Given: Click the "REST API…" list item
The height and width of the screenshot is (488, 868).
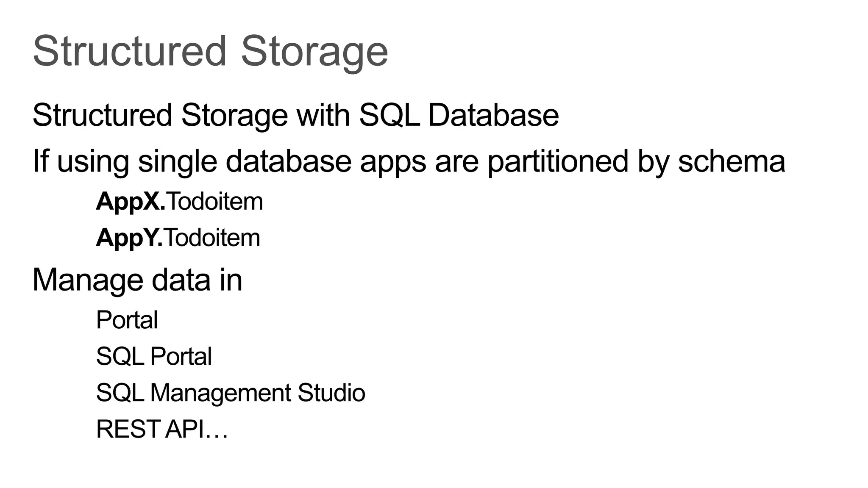Looking at the screenshot, I should click(x=162, y=429).
